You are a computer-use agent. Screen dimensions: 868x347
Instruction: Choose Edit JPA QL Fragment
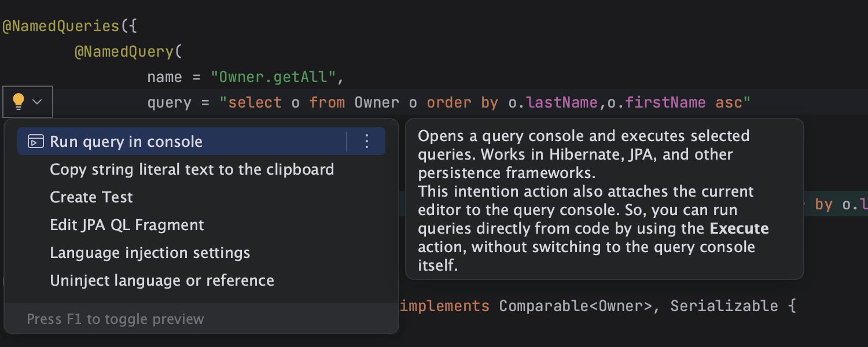pyautogui.click(x=127, y=225)
